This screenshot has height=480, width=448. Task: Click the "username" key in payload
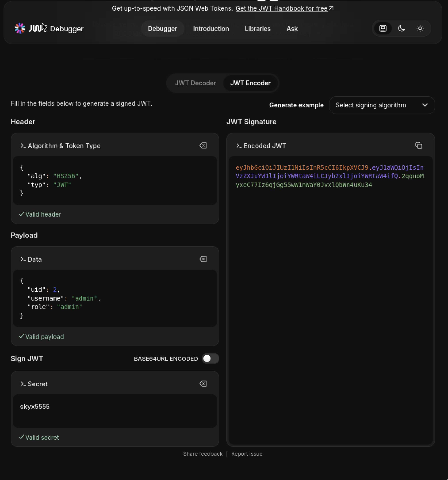[46, 298]
